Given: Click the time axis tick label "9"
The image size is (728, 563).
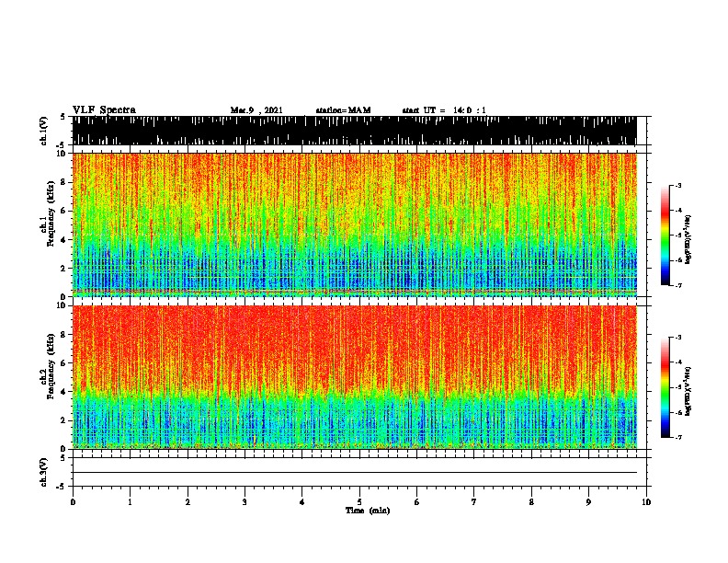Looking at the screenshot, I should [588, 502].
